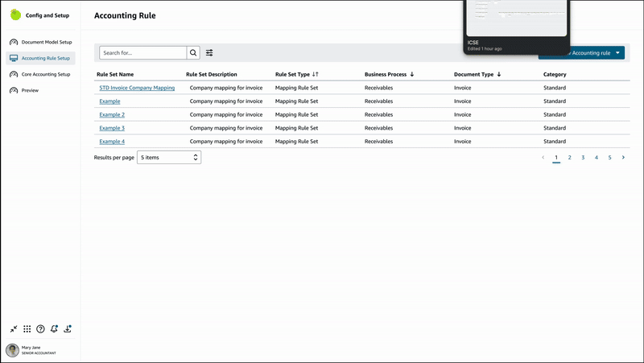This screenshot has width=644, height=363.
Task: Open the Example rule set link
Action: point(109,101)
